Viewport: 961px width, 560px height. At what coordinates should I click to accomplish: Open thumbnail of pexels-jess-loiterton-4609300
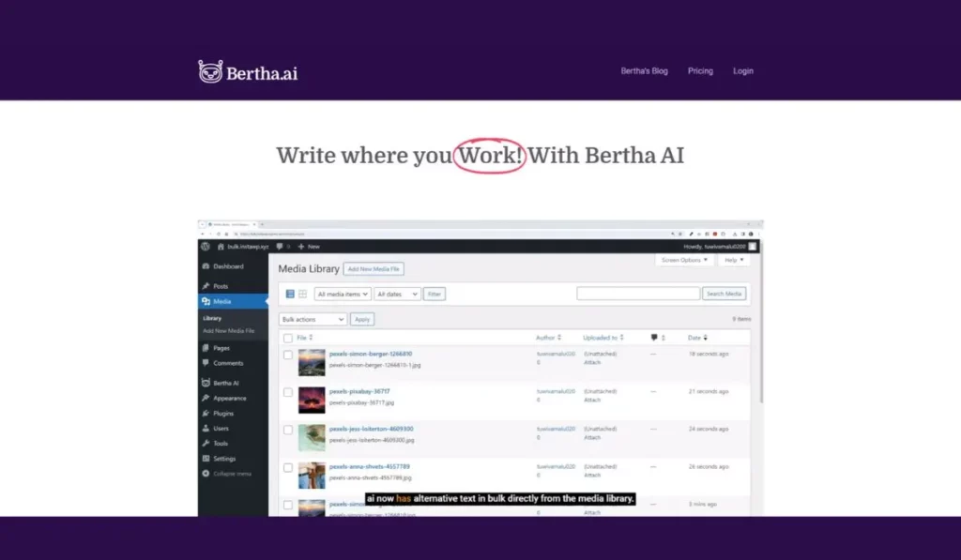coord(312,437)
